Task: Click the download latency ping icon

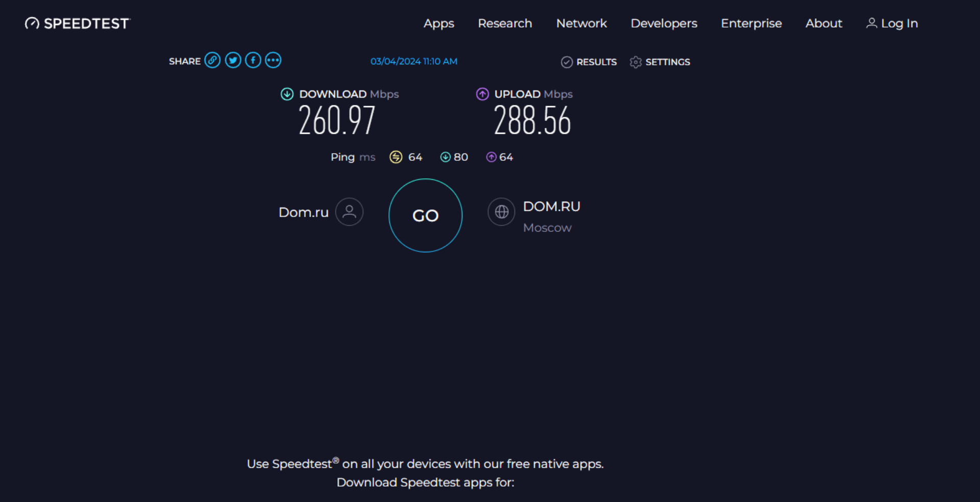Action: click(x=446, y=157)
